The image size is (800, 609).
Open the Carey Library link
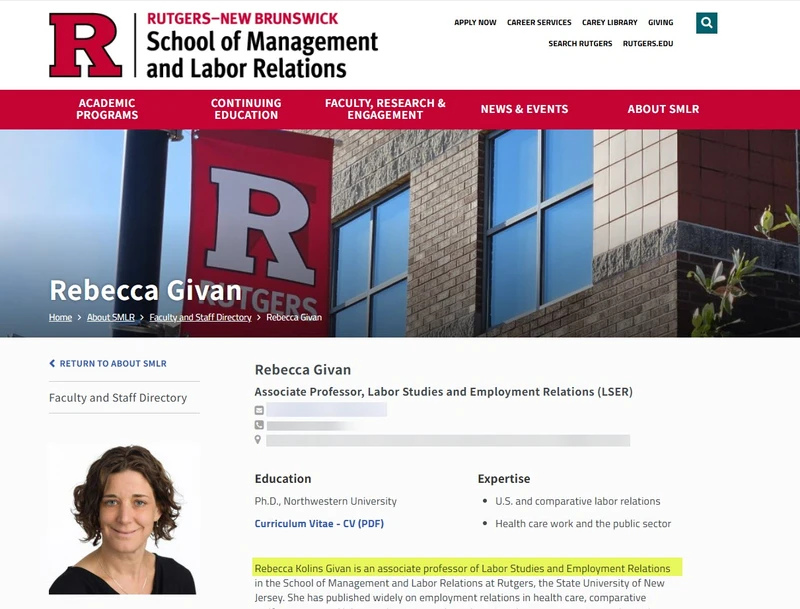pos(610,22)
